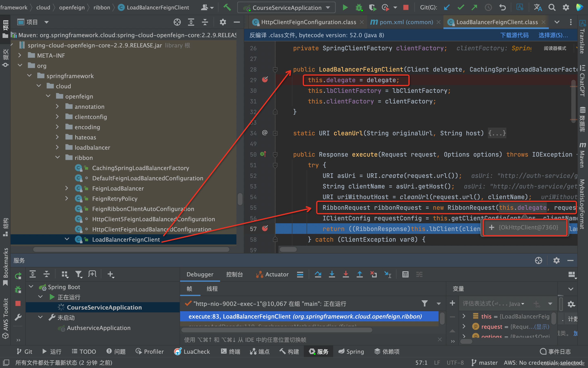Open IDE settings gear in top toolbar
588x368 pixels.
pyautogui.click(x=566, y=8)
